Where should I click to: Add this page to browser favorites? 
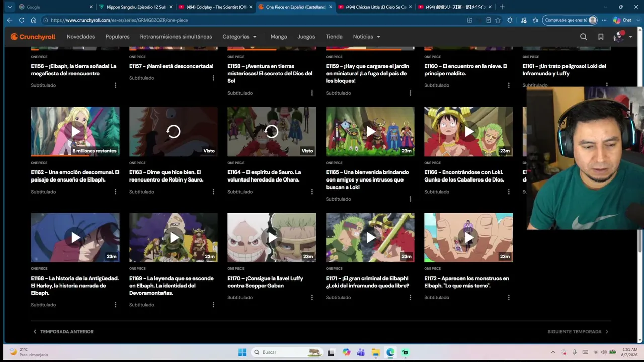tap(498, 20)
